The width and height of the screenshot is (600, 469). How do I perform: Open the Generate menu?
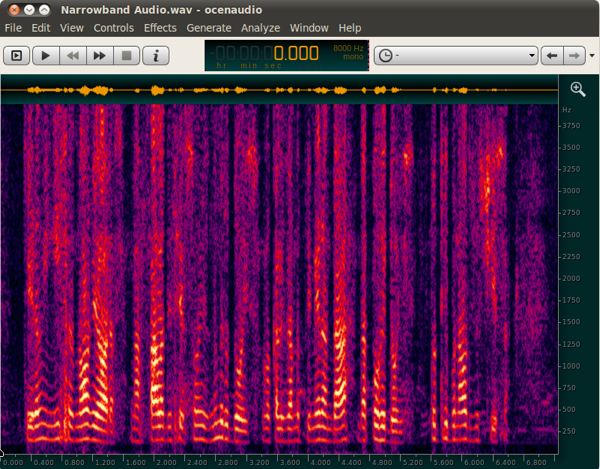coord(209,28)
